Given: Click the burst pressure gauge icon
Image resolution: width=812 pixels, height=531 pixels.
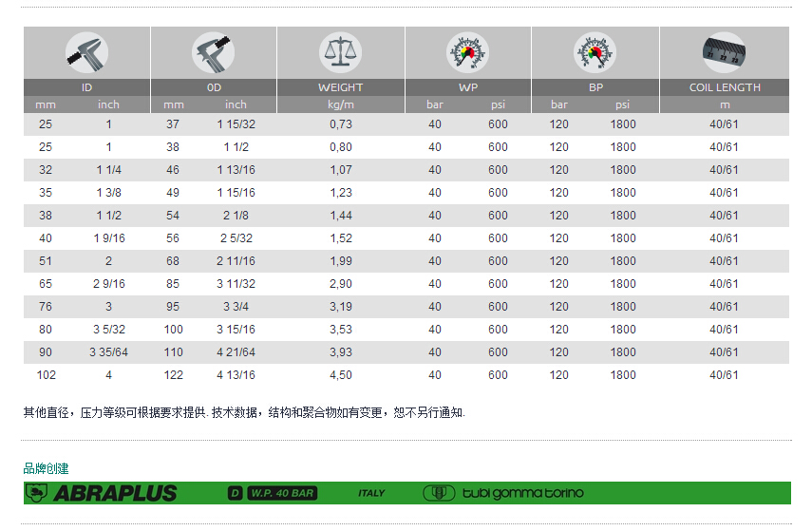Looking at the screenshot, I should 595,52.
